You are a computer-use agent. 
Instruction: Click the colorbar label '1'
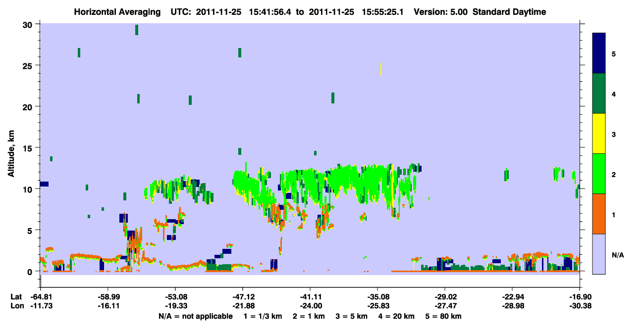pyautogui.click(x=614, y=214)
